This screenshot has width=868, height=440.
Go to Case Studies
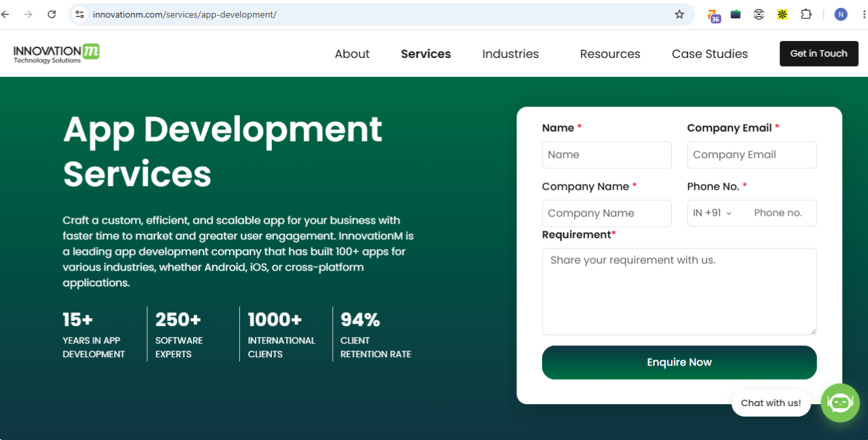[x=710, y=54]
